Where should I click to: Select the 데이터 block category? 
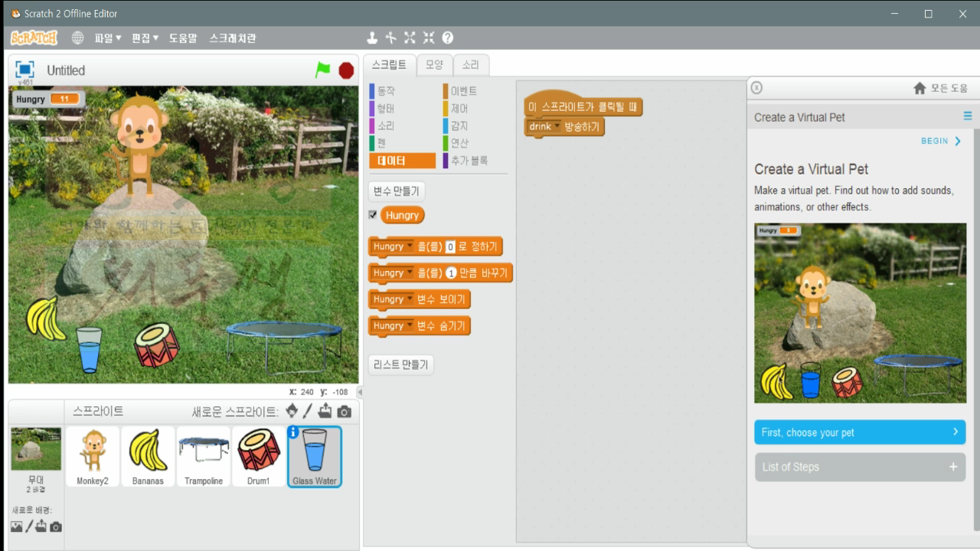click(402, 161)
